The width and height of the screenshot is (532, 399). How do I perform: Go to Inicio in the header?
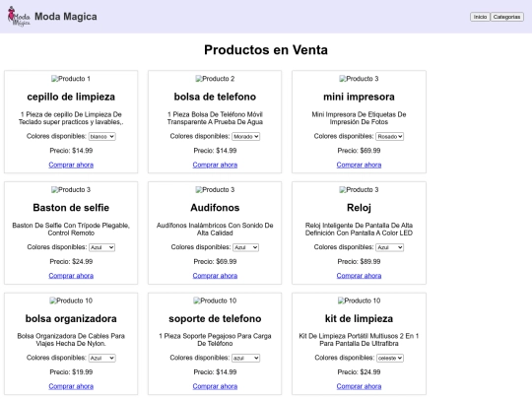480,17
